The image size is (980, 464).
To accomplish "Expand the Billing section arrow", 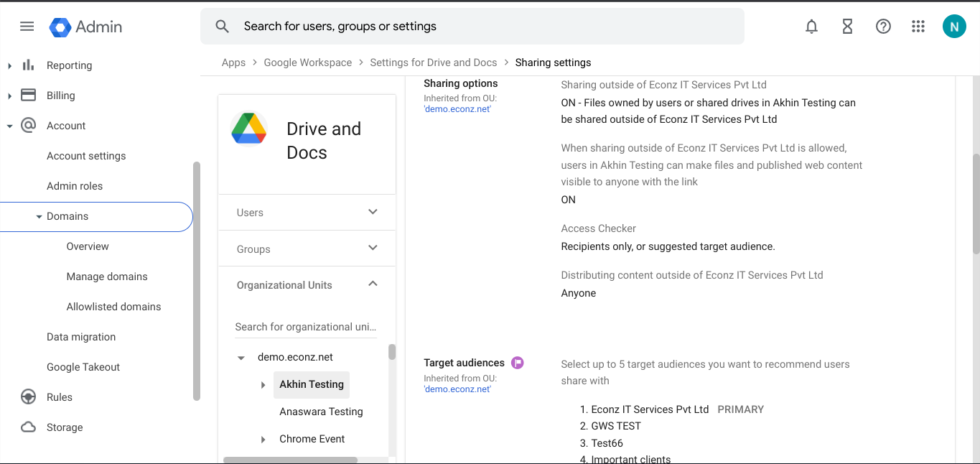I will point(9,96).
